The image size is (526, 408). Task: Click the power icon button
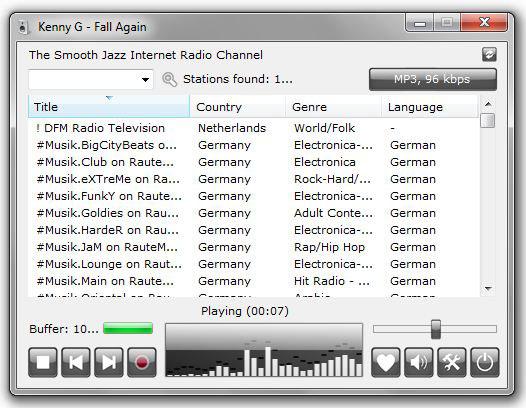coord(484,362)
